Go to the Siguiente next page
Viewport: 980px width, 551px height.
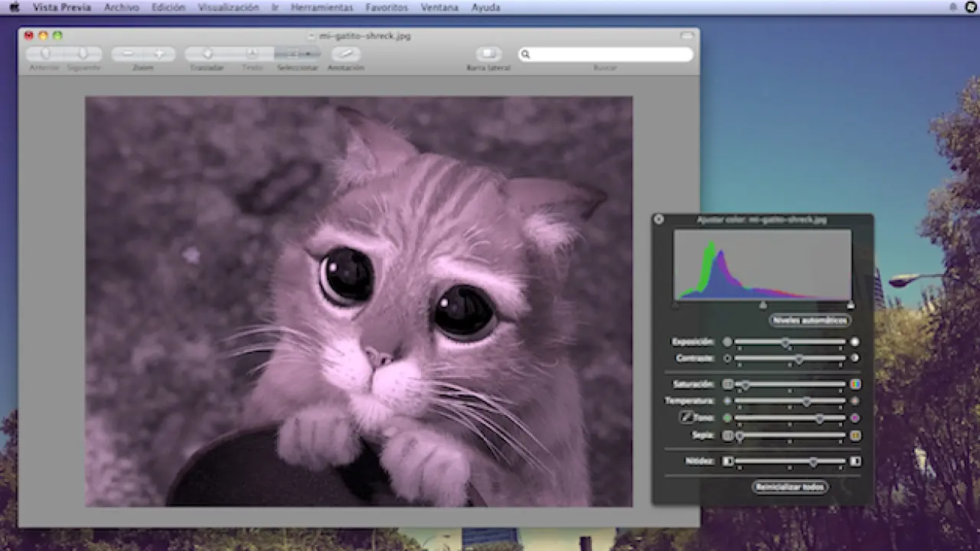click(x=83, y=54)
